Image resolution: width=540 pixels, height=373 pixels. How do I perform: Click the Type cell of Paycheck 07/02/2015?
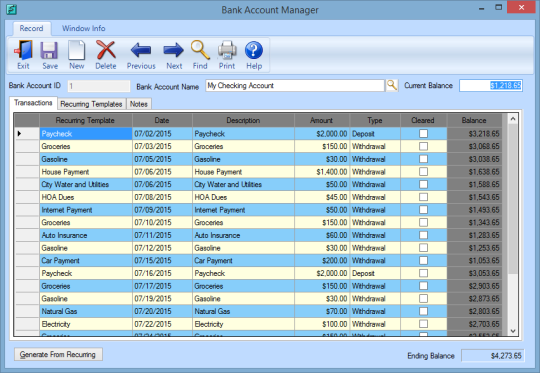[x=375, y=134]
